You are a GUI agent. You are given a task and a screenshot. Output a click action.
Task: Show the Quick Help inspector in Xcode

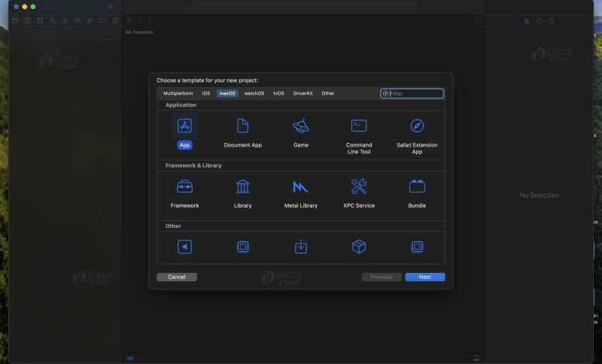(x=552, y=21)
